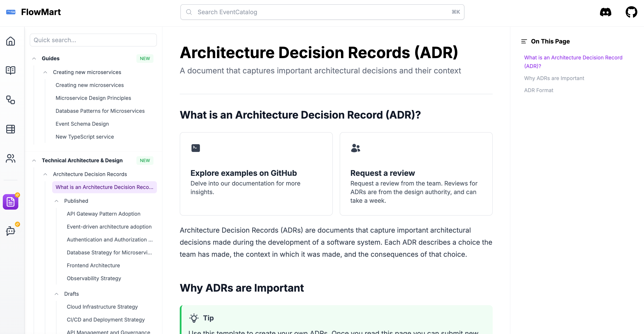Image resolution: width=644 pixels, height=334 pixels.
Task: Select API Gateway Pattern Adoption in sidebar
Action: point(103,214)
